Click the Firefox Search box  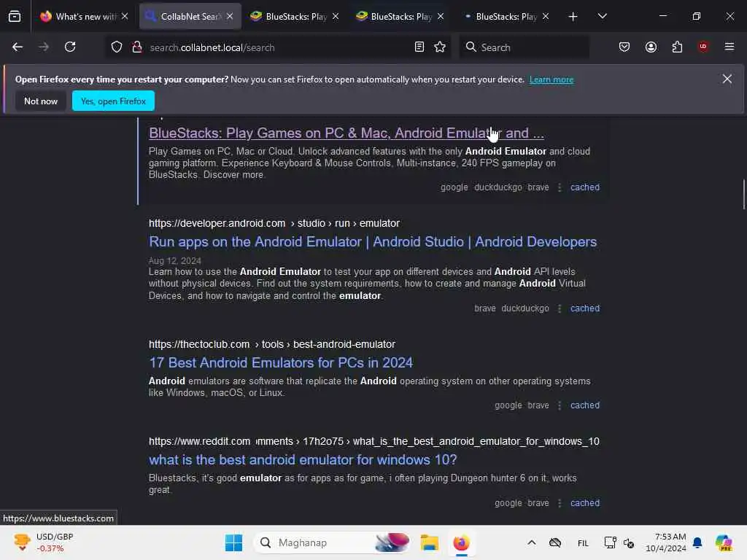[x=524, y=47]
